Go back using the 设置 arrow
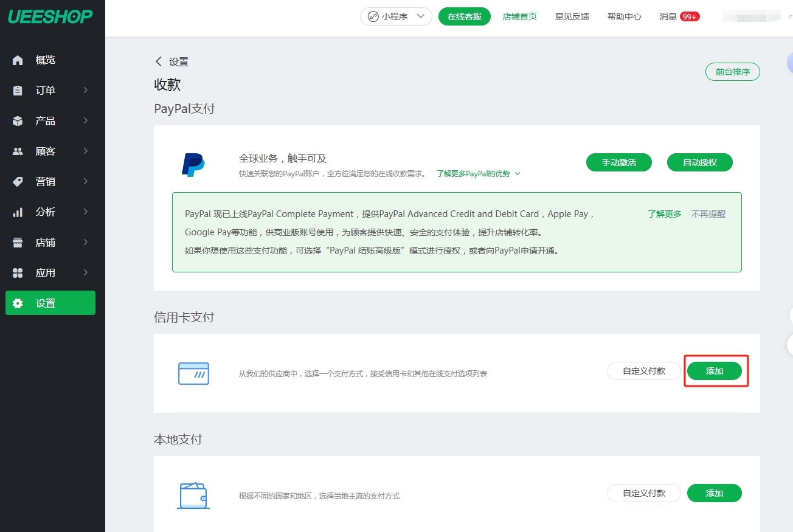793x532 pixels. pyautogui.click(x=159, y=61)
